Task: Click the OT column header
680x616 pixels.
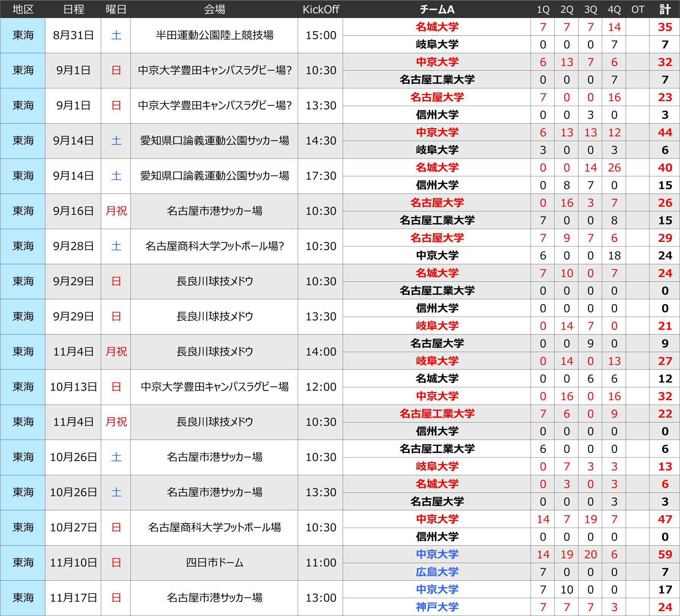Action: coord(638,9)
